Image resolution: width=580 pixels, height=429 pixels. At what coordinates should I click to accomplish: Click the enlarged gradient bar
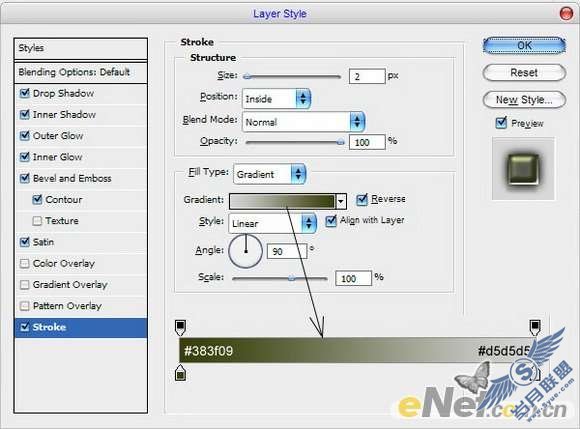[x=357, y=350]
